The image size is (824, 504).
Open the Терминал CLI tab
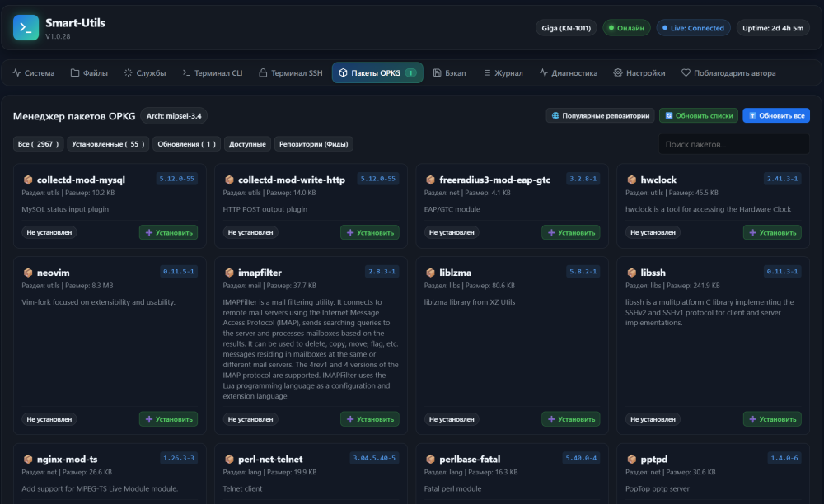click(x=213, y=73)
